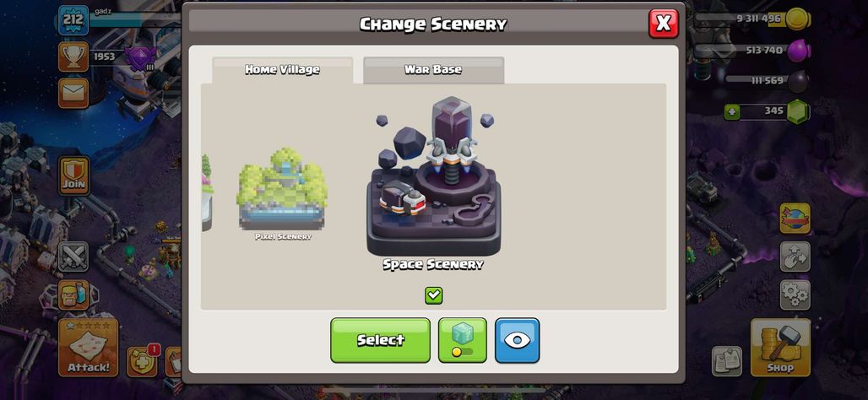Open the crossed swords war icon
The image size is (868, 400).
[73, 257]
